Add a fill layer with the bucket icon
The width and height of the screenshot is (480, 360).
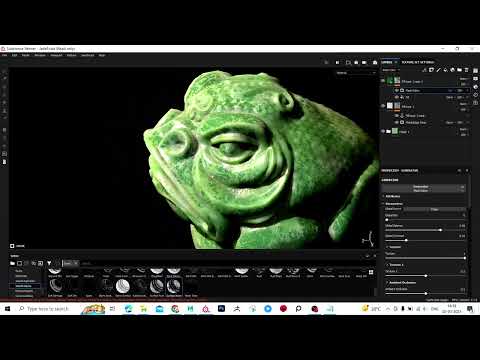click(x=445, y=70)
